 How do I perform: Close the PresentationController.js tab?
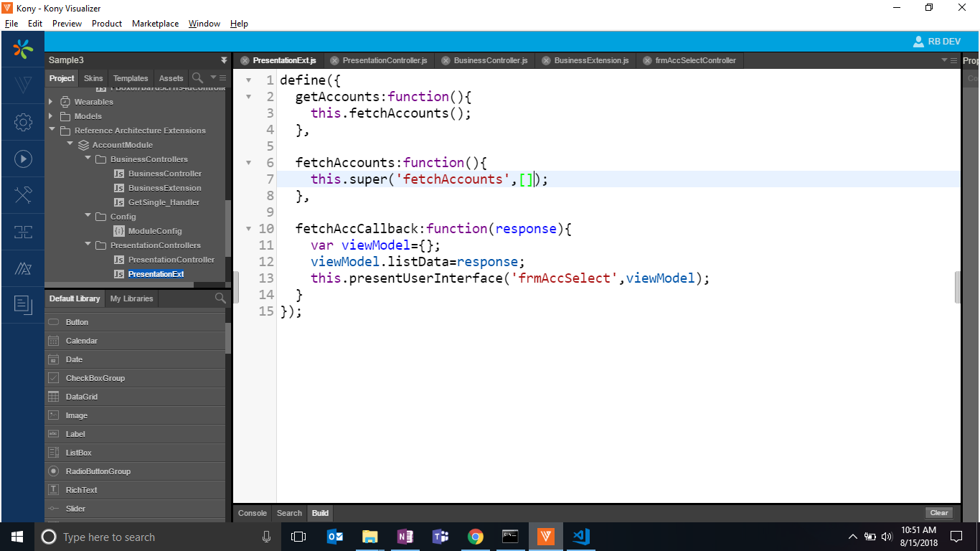tap(334, 61)
